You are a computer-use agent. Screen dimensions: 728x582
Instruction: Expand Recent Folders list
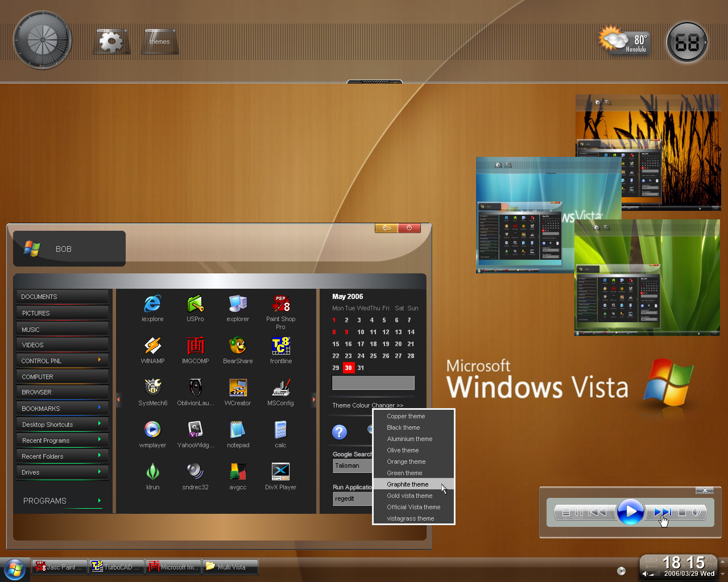pos(62,456)
